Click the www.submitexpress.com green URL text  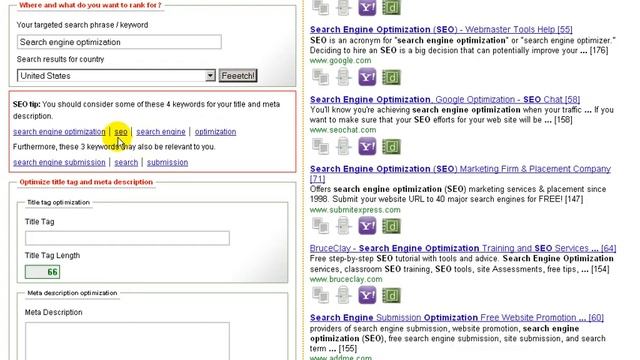(355, 210)
